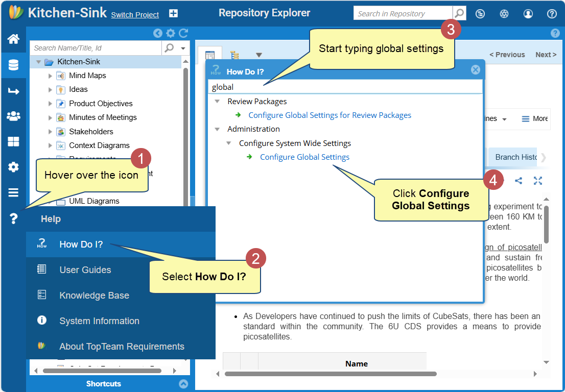Open User Guides from Help menu
The image size is (565, 392).
click(121, 269)
